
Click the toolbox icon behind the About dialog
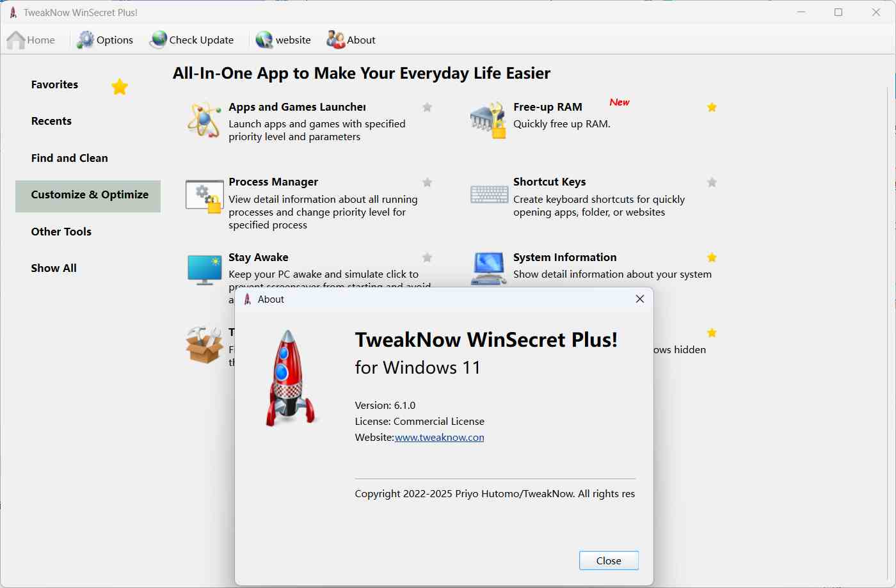click(205, 345)
